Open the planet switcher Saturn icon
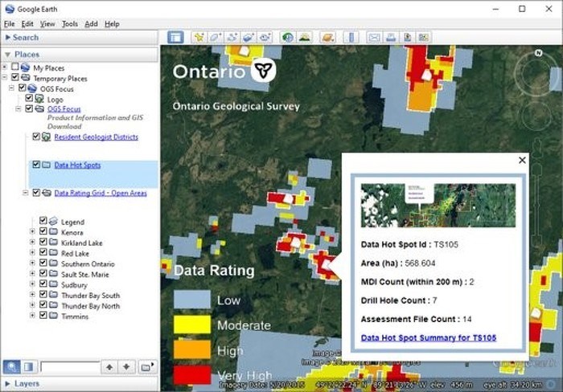The width and height of the screenshot is (563, 392). tap(327, 37)
